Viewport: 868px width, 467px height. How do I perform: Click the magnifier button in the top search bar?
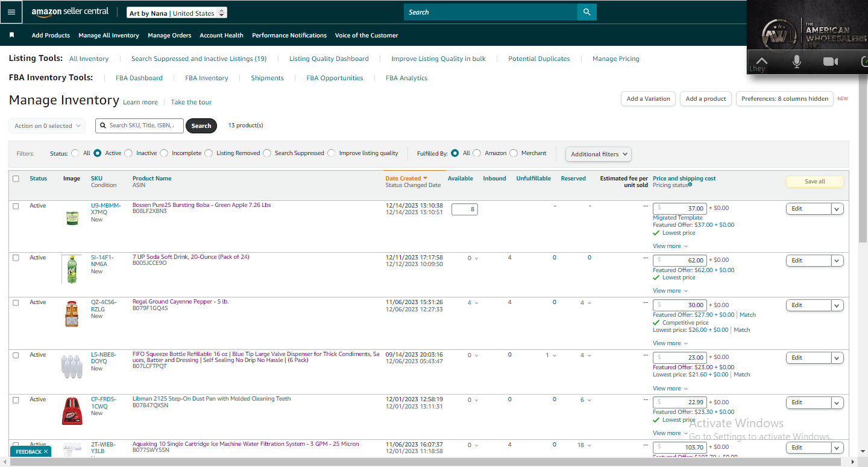[x=587, y=12]
